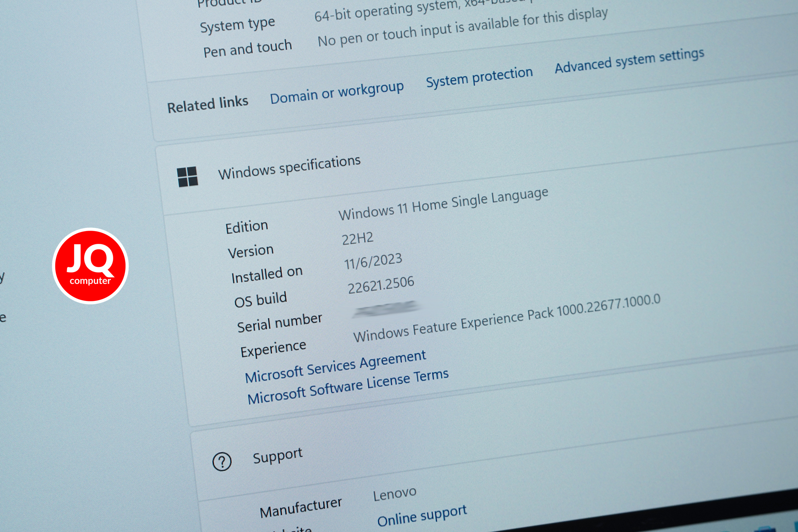The image size is (798, 532).
Task: Select the 22621.2506 build number
Action: (381, 285)
